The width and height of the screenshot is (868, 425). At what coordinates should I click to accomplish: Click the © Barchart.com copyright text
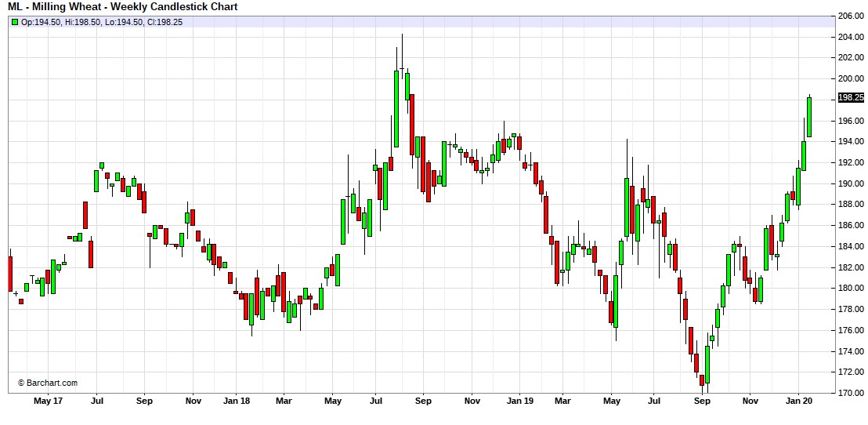pyautogui.click(x=48, y=383)
